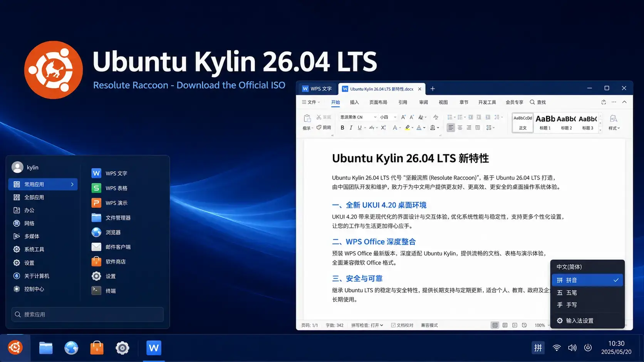This screenshot has height=362, width=644.
Task: Select 五笔 input method
Action: point(587,293)
